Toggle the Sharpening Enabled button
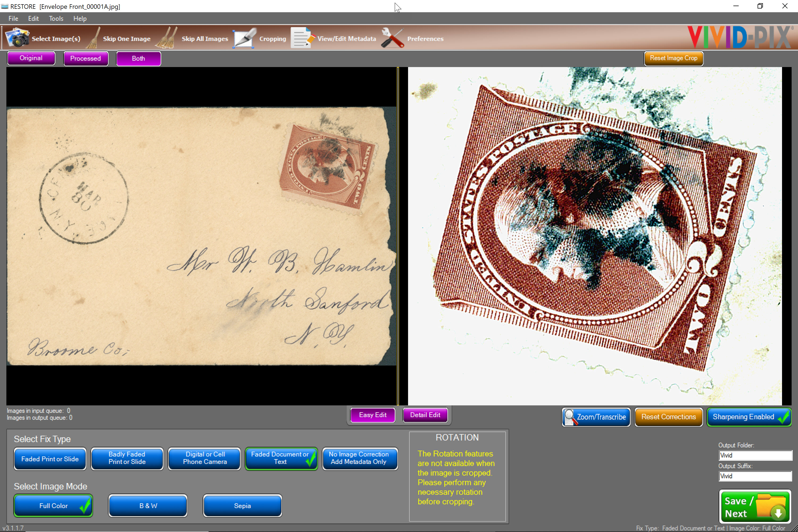The height and width of the screenshot is (532, 798). coord(749,416)
